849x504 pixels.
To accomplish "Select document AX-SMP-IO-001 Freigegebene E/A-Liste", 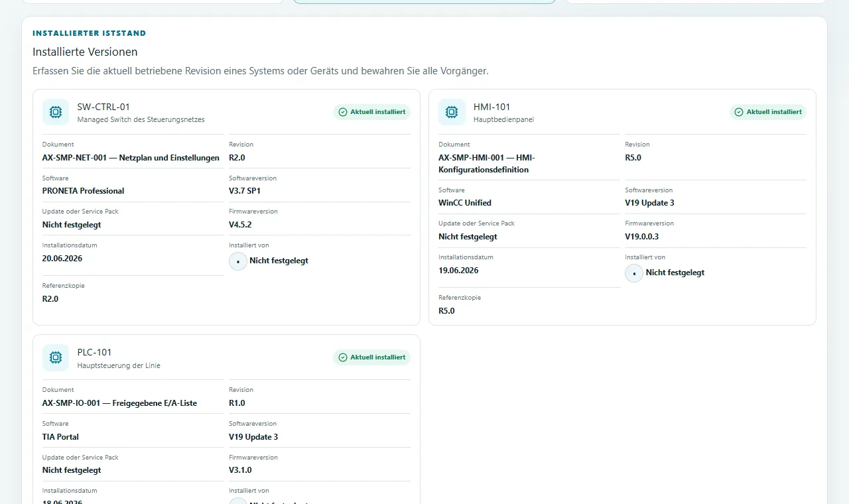I will click(x=119, y=403).
